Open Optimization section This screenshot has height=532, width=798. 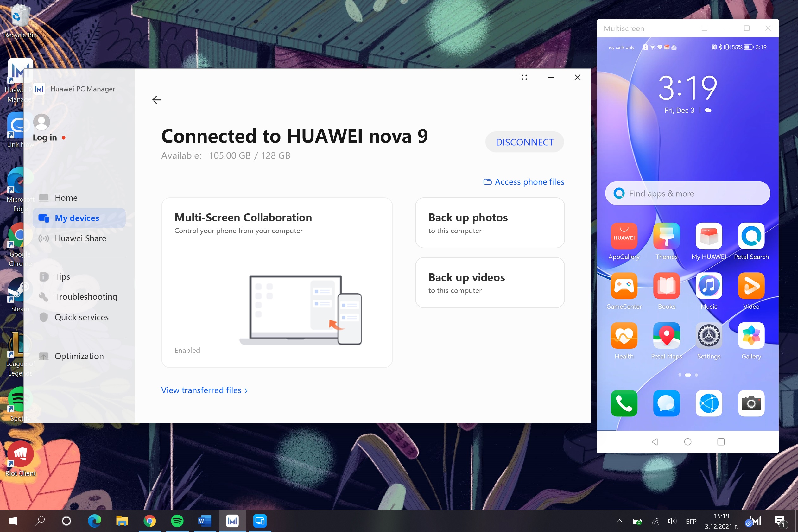pos(79,356)
